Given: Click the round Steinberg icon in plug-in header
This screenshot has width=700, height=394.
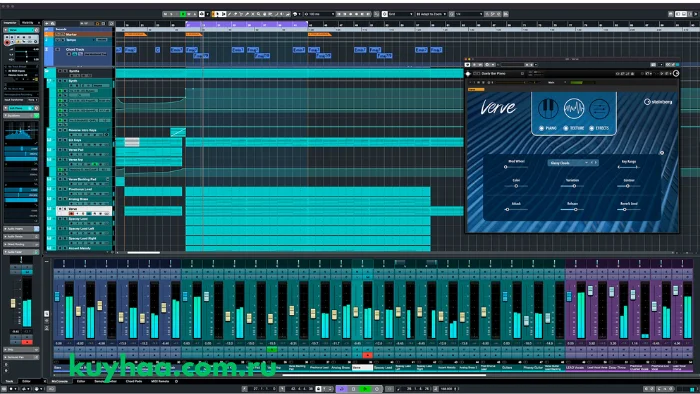Looking at the screenshot, I should click(676, 73).
